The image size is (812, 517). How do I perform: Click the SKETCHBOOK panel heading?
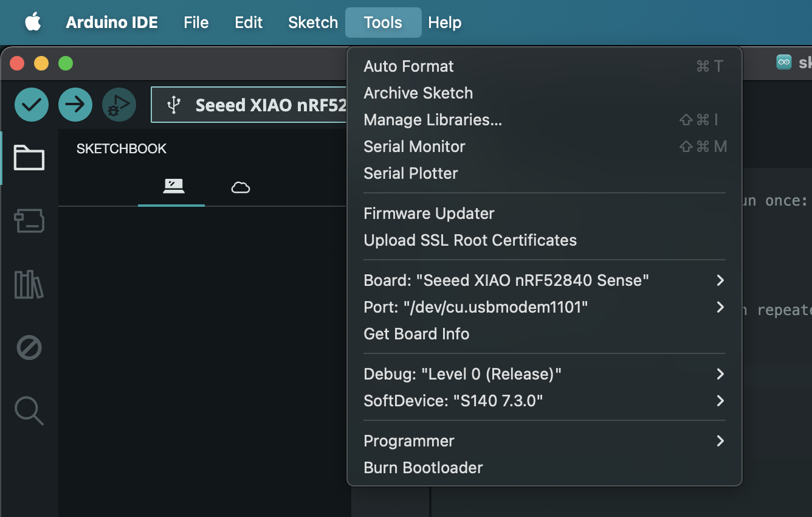click(x=122, y=148)
